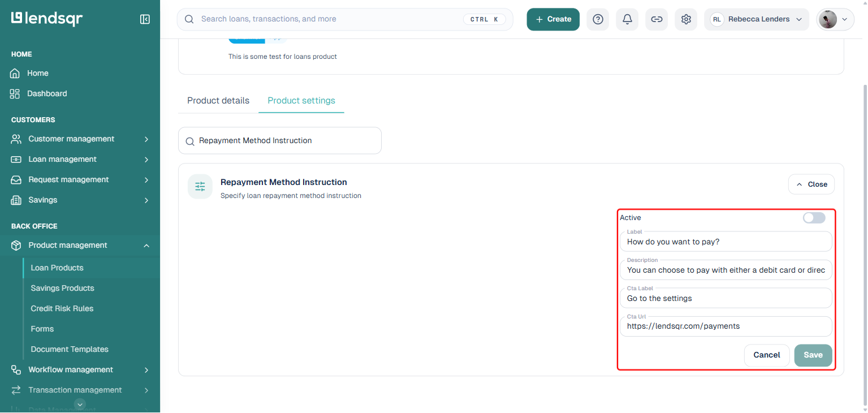This screenshot has height=413, width=868.
Task: Open Savings Products in sidebar
Action: pyautogui.click(x=63, y=289)
